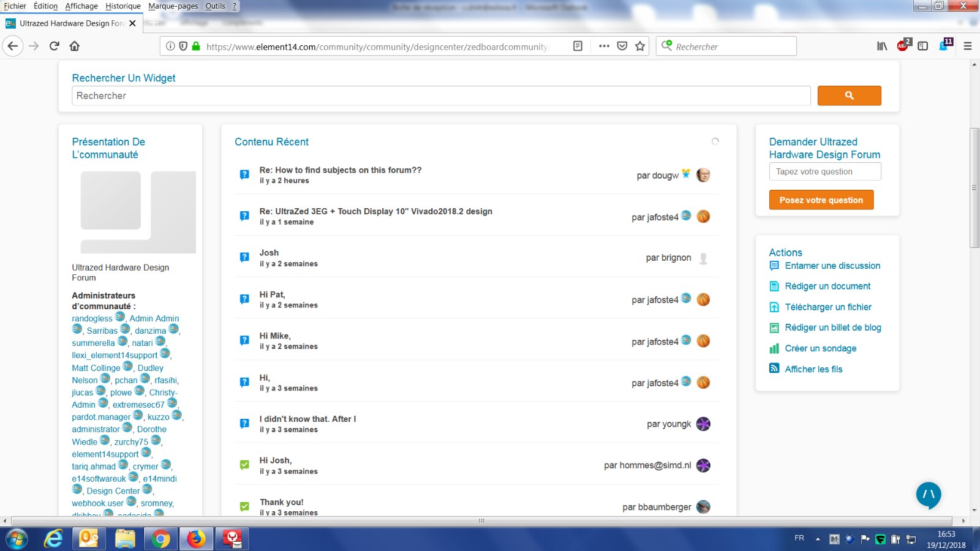Click Rédiger un document
Image resolution: width=980 pixels, height=551 pixels.
click(x=827, y=286)
